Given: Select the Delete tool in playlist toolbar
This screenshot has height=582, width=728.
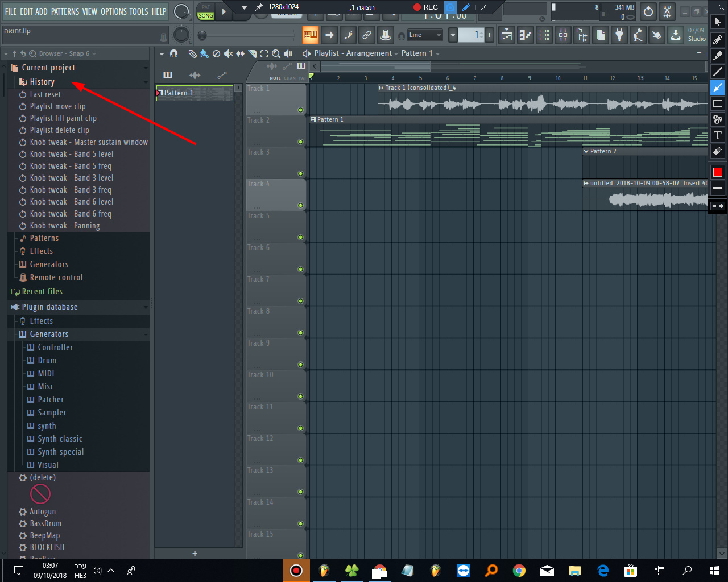Looking at the screenshot, I should [x=216, y=53].
